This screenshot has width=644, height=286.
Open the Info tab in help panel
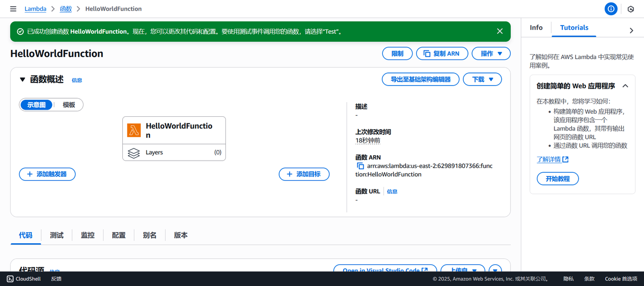point(536,28)
